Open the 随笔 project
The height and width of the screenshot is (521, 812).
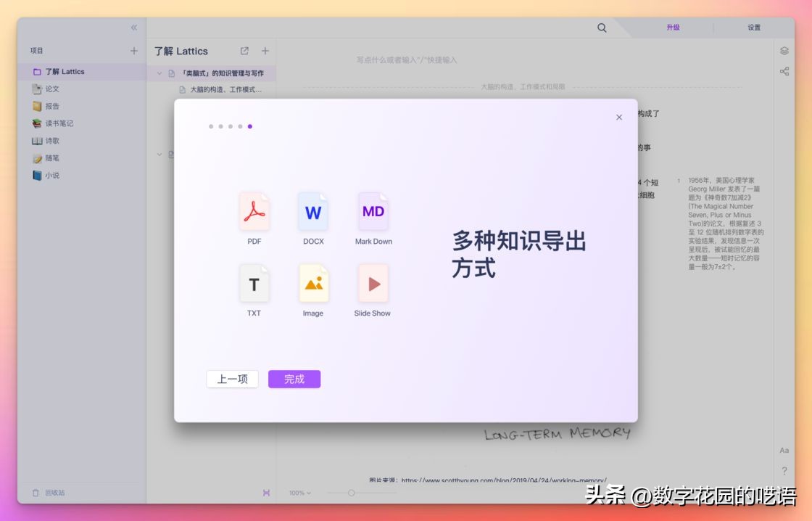82,158
